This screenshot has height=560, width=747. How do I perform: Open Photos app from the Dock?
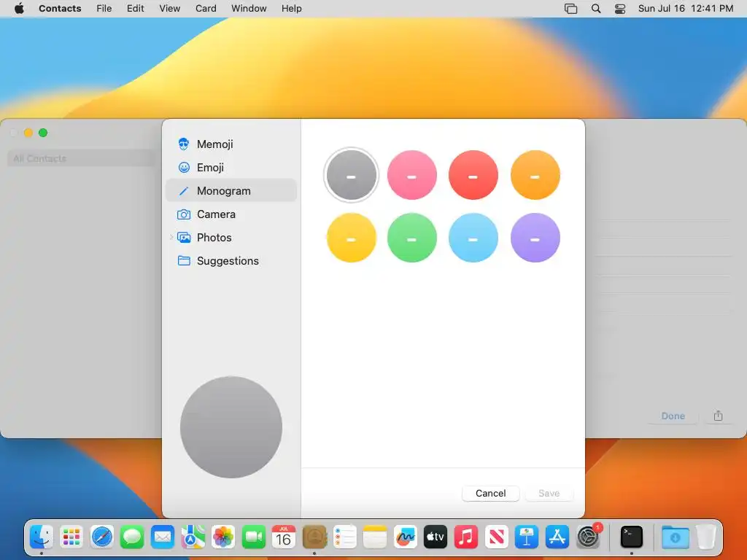tap(223, 537)
